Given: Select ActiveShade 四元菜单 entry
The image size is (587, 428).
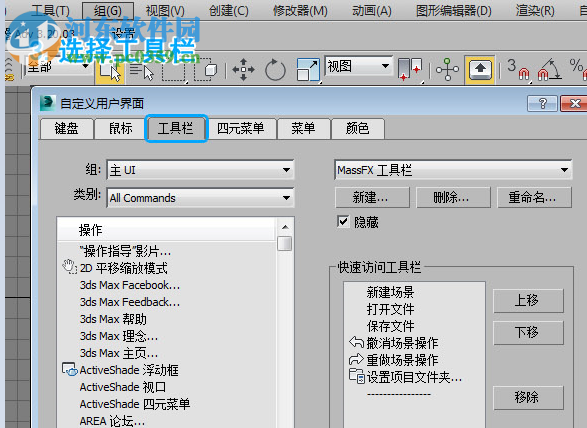Looking at the screenshot, I should pos(134,404).
